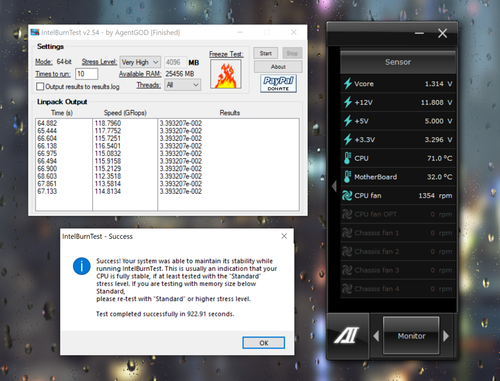Click the Threads label
The width and height of the screenshot is (500, 381).
pos(149,85)
